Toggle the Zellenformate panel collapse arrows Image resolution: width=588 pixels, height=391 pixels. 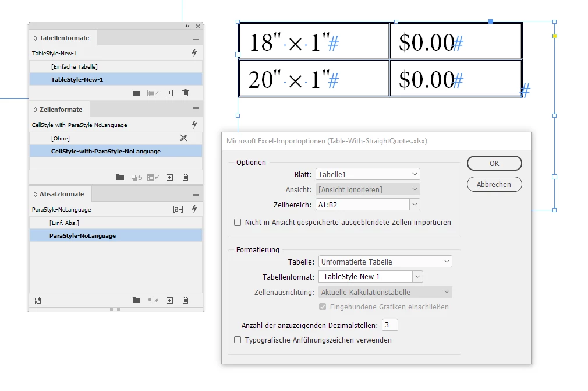[x=35, y=110]
